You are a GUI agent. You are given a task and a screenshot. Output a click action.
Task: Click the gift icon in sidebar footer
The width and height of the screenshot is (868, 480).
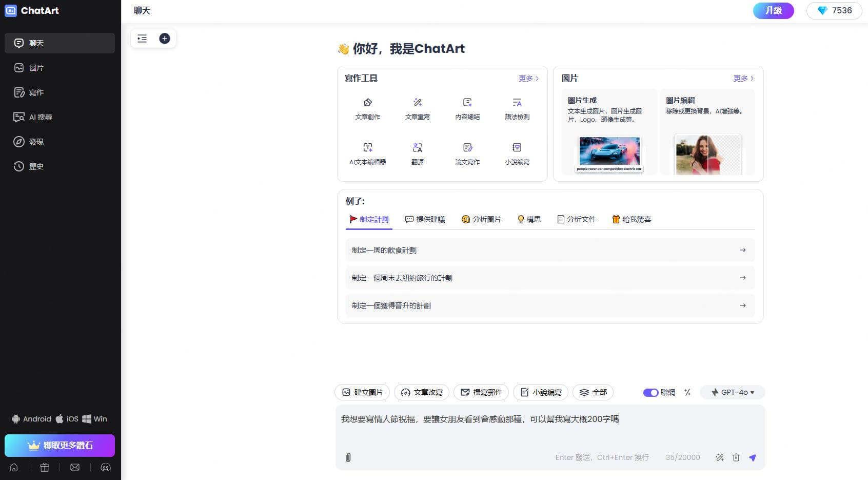pyautogui.click(x=45, y=467)
